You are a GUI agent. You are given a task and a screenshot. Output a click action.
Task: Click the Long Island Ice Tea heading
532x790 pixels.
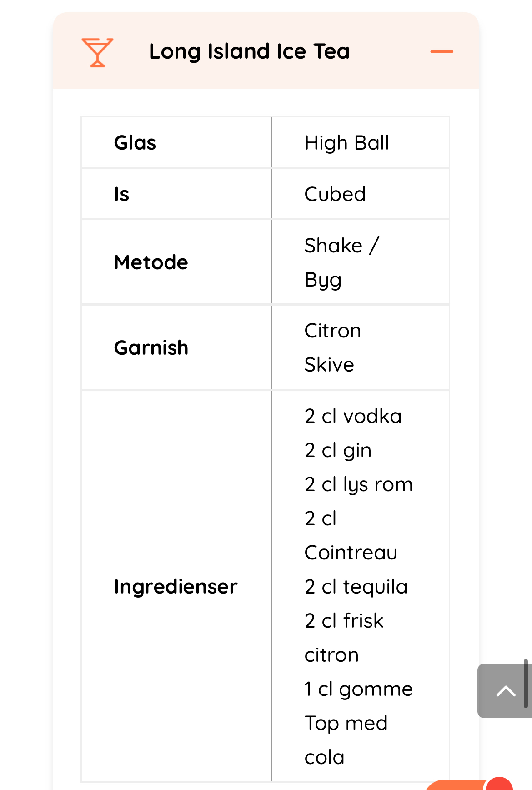[x=249, y=51]
